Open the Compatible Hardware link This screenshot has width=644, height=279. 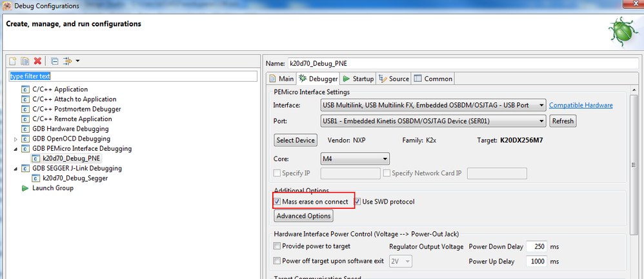point(581,106)
